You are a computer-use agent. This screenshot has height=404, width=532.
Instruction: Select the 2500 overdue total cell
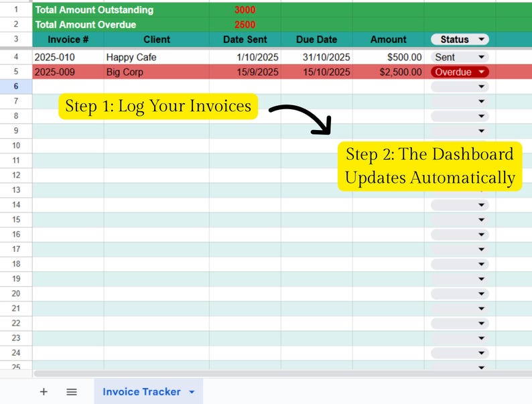click(x=245, y=25)
